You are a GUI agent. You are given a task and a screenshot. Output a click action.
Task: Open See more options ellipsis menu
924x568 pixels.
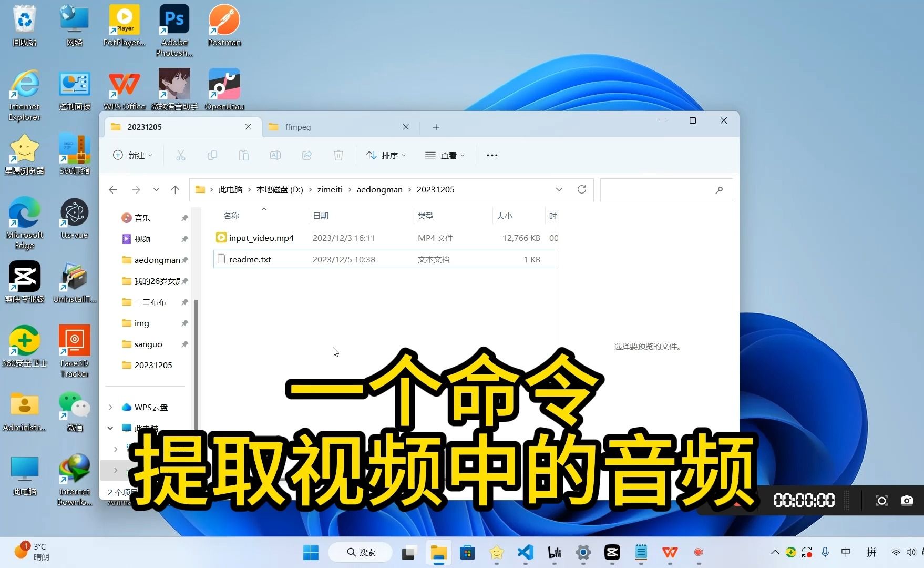pos(492,155)
